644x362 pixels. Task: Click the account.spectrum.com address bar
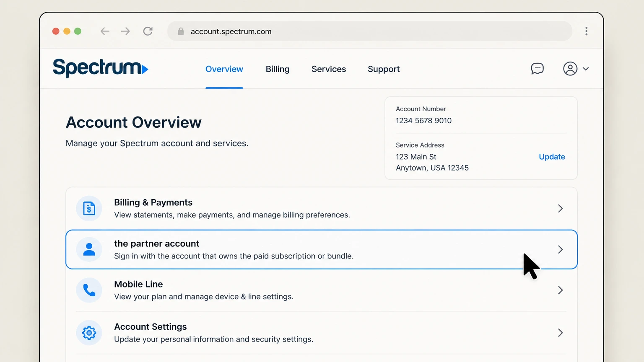click(370, 31)
